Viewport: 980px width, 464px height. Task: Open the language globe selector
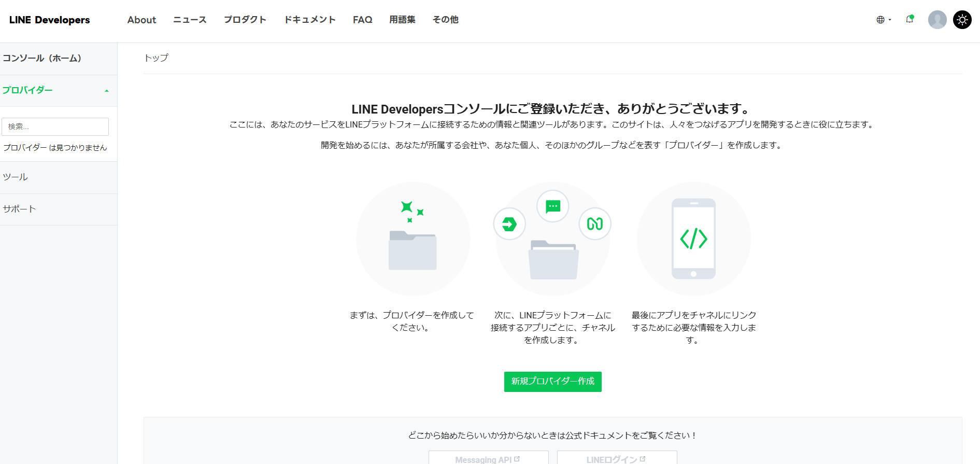pos(884,20)
